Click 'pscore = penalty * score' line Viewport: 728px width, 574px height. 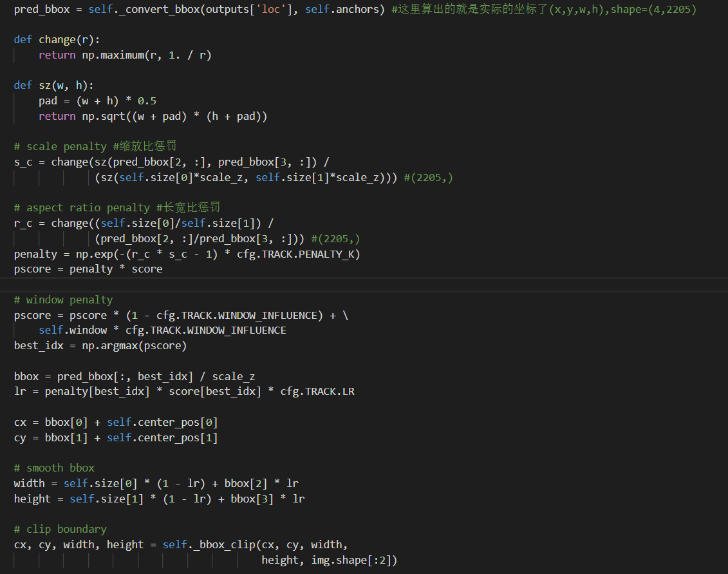pyautogui.click(x=88, y=269)
